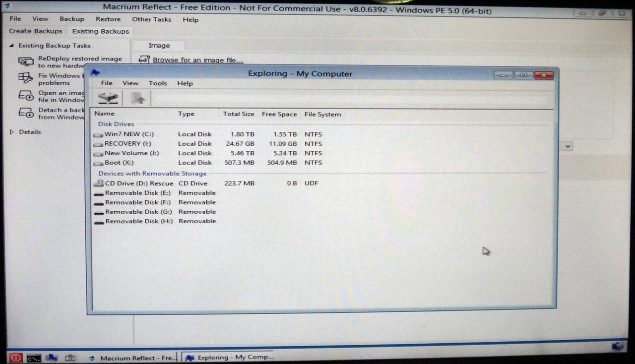This screenshot has height=364, width=635.
Task: Click the Devices with Removable Storage heading
Action: click(152, 174)
